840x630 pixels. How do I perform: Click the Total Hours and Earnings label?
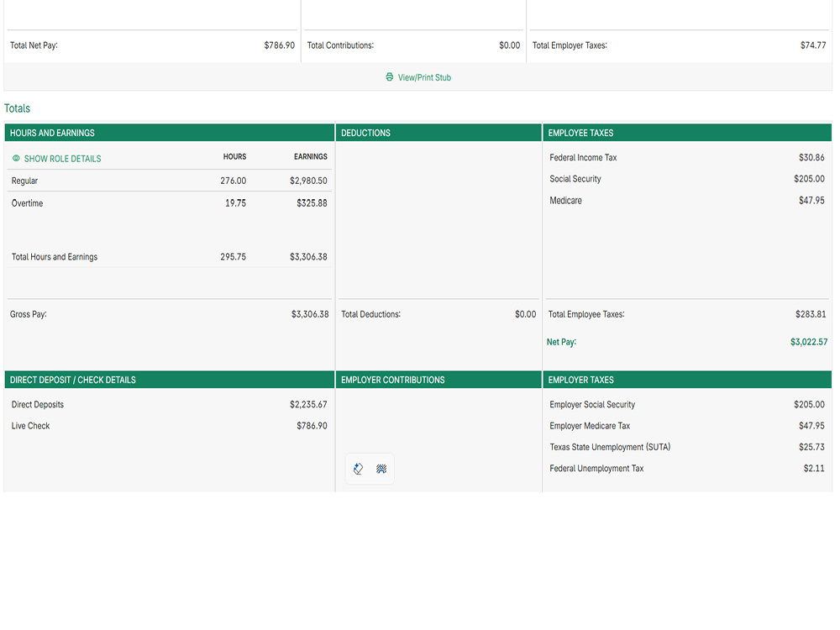[x=55, y=257]
